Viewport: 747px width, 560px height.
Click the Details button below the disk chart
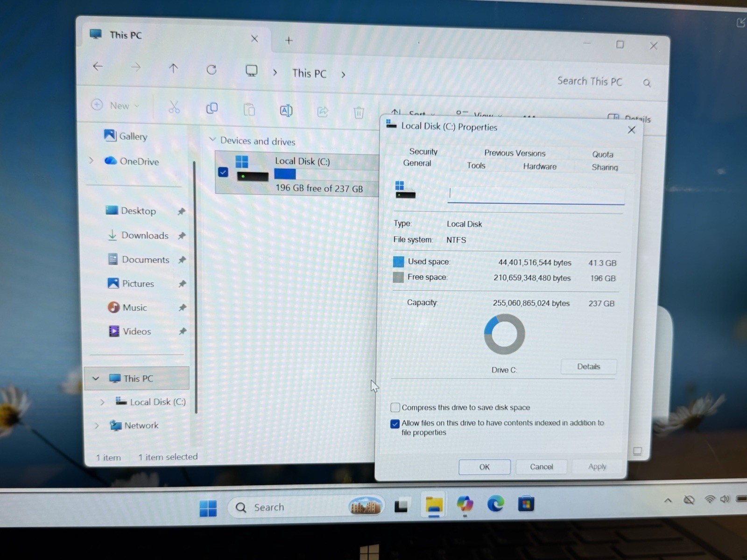[588, 367]
